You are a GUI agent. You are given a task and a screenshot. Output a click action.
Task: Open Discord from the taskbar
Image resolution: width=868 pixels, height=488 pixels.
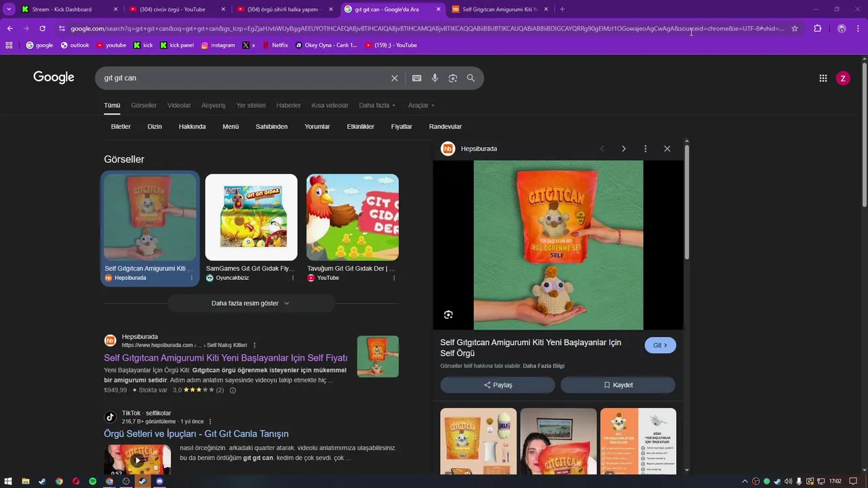159,481
